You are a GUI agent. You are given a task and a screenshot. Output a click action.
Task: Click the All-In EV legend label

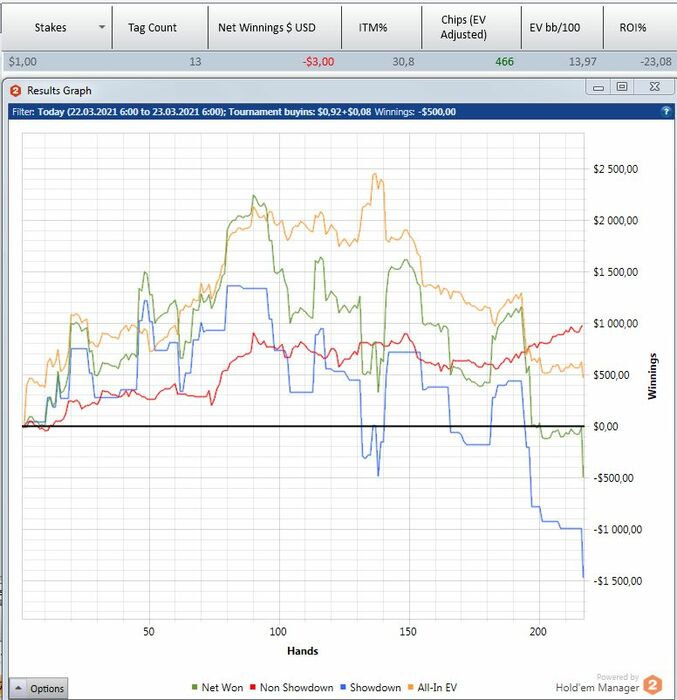click(x=437, y=688)
